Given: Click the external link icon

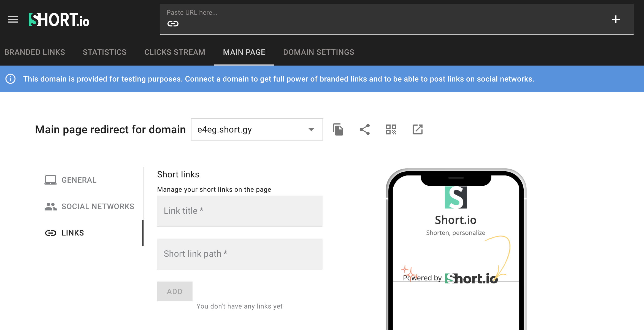Looking at the screenshot, I should point(417,129).
